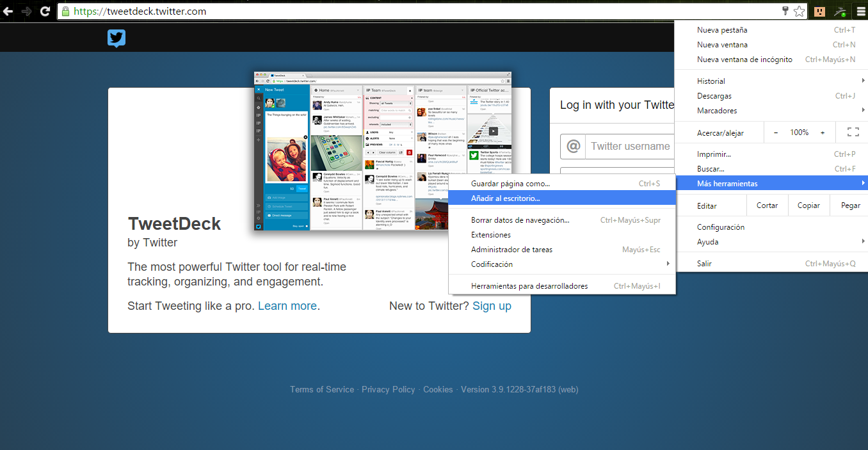Click the Chrome hamburger menu icon
The image size is (868, 450).
tap(861, 11)
